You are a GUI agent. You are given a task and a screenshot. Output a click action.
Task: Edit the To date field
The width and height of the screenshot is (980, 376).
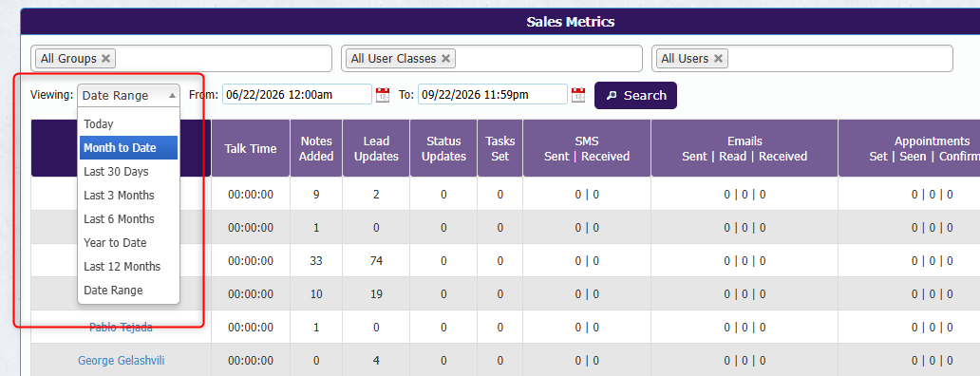coord(493,95)
